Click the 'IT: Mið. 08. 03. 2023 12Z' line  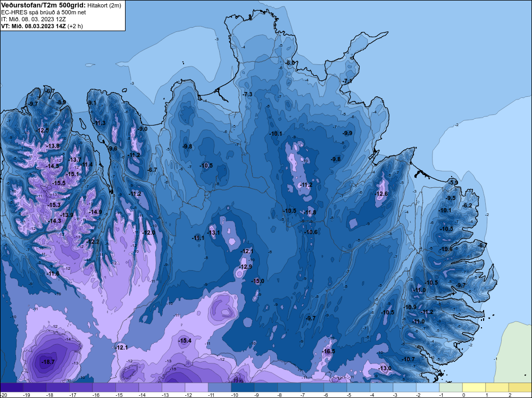(x=33, y=19)
